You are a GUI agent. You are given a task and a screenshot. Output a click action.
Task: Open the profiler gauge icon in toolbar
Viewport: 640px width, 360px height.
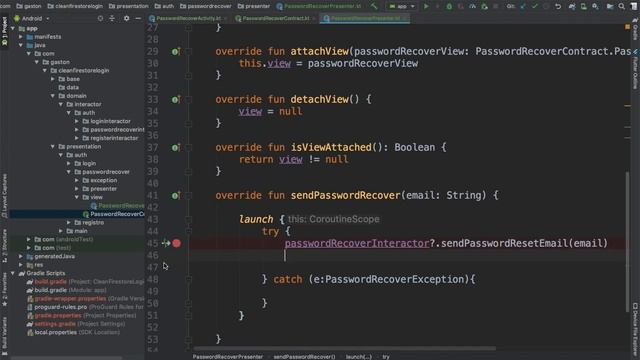(x=472, y=6)
